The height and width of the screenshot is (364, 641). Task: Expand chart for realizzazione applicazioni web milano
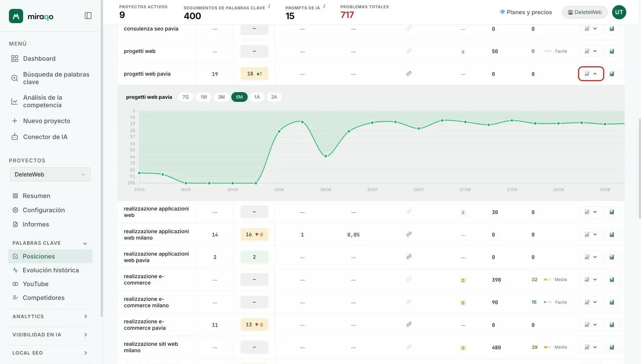(591, 235)
